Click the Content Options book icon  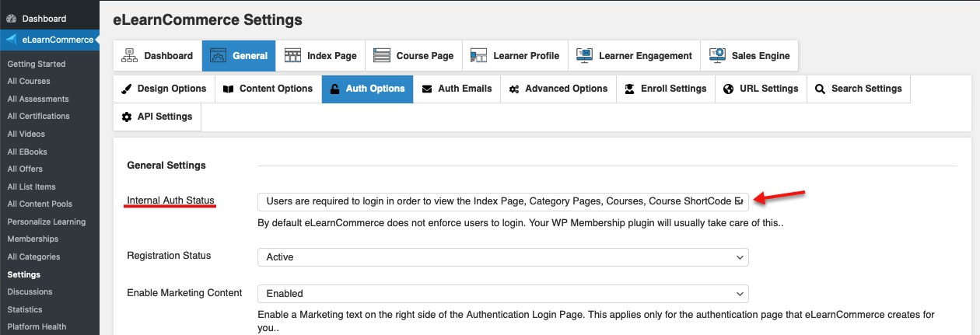pyautogui.click(x=229, y=89)
